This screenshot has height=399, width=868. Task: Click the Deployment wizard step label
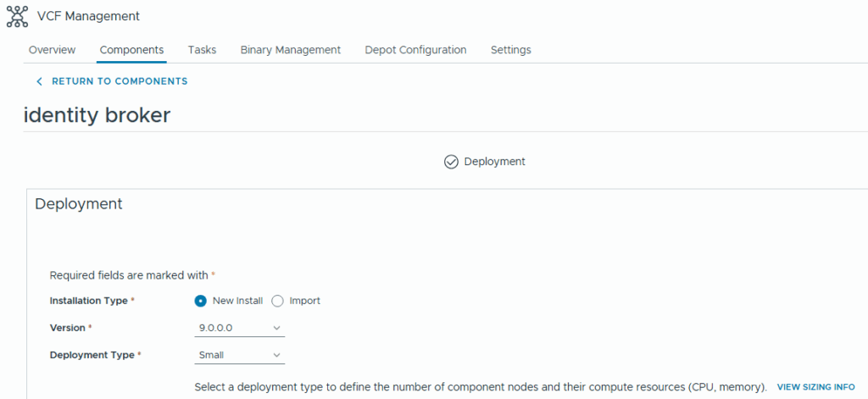click(x=494, y=162)
